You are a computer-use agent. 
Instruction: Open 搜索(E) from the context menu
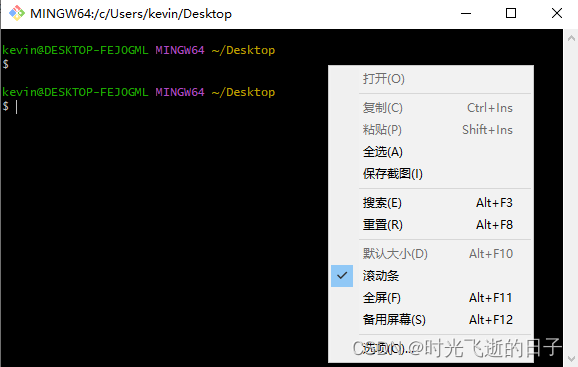[431, 203]
